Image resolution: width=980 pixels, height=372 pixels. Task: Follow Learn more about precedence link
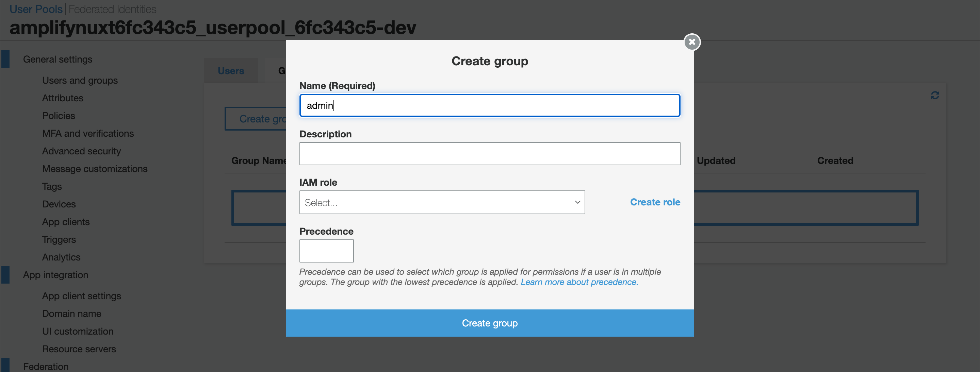tap(579, 282)
